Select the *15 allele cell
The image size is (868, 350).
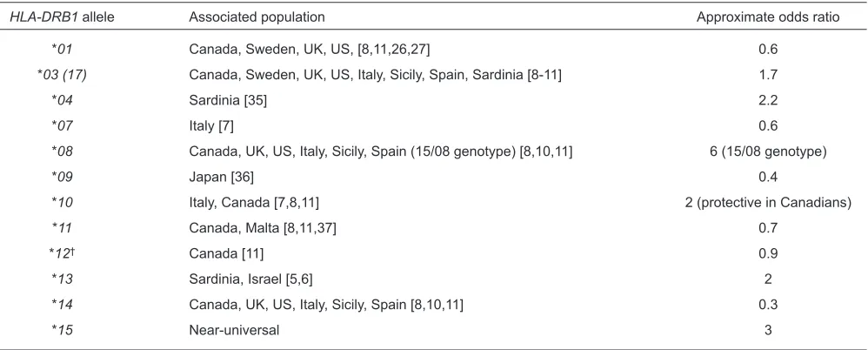(62, 331)
